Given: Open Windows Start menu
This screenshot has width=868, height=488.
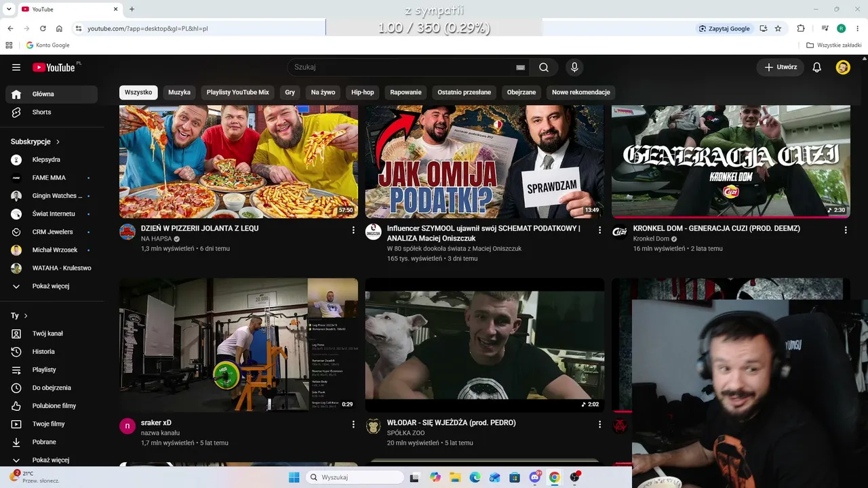Looking at the screenshot, I should click(x=294, y=477).
